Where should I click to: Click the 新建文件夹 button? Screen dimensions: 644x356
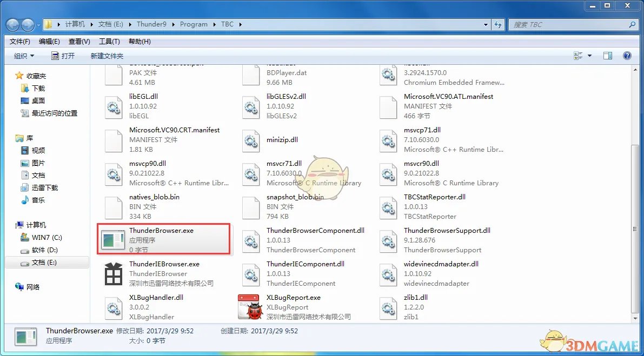(x=107, y=56)
